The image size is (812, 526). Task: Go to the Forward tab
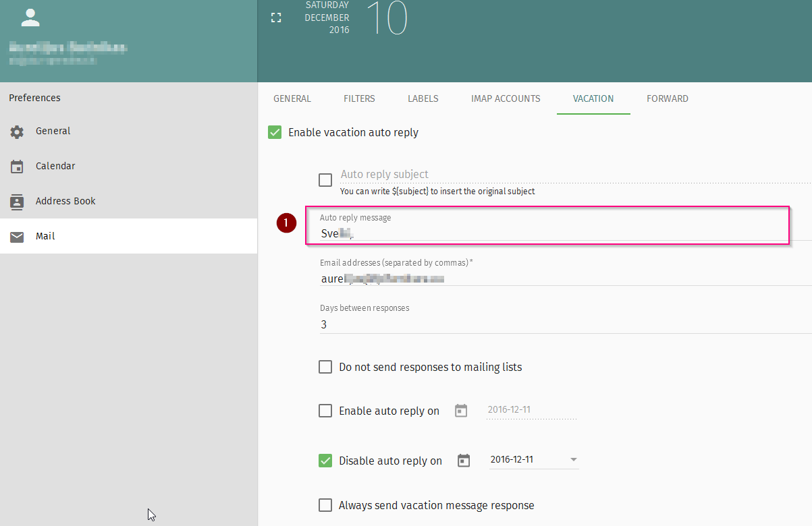click(667, 98)
